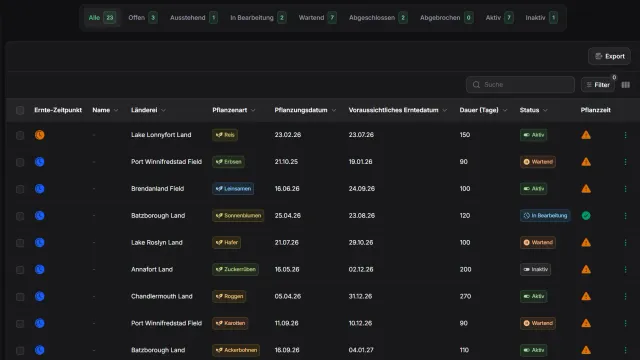The image size is (640, 360).
Task: Sort by Name column chevron
Action: tap(116, 110)
